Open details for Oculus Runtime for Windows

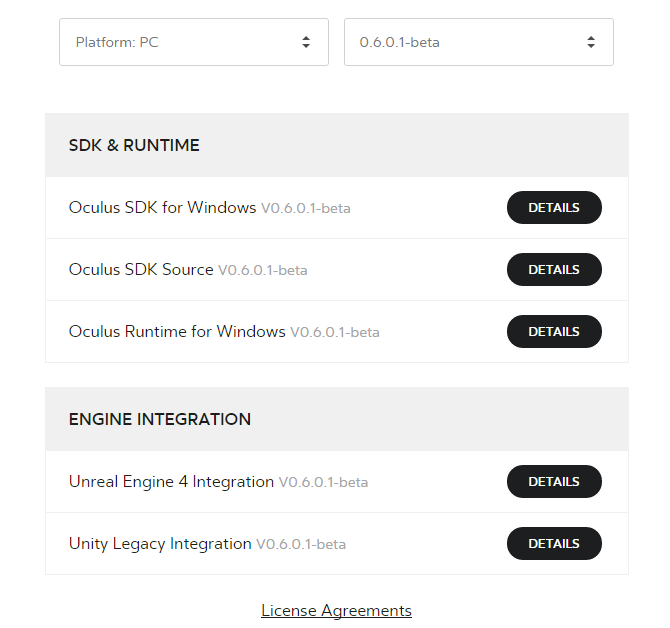(554, 332)
